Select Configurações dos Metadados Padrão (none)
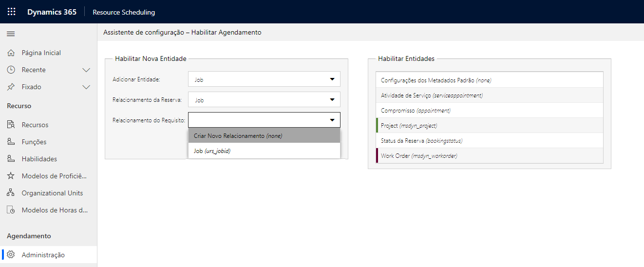The width and height of the screenshot is (644, 267). (490, 80)
